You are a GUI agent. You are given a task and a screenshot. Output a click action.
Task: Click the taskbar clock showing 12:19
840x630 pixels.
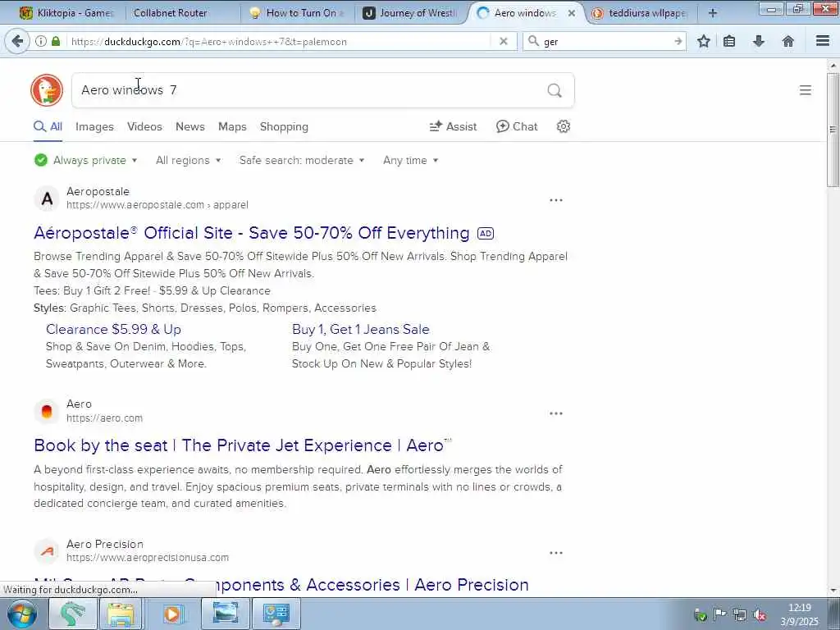799,608
